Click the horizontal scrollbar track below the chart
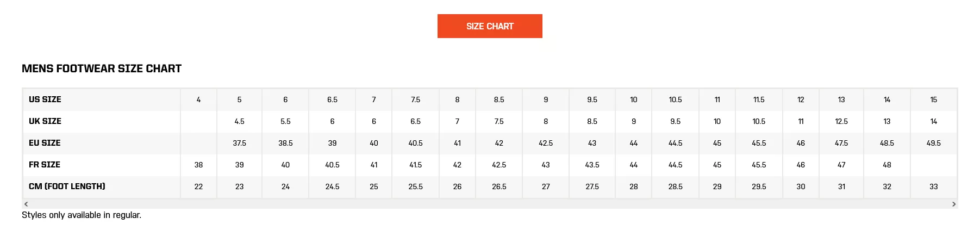This screenshot has height=243, width=980. point(490,204)
